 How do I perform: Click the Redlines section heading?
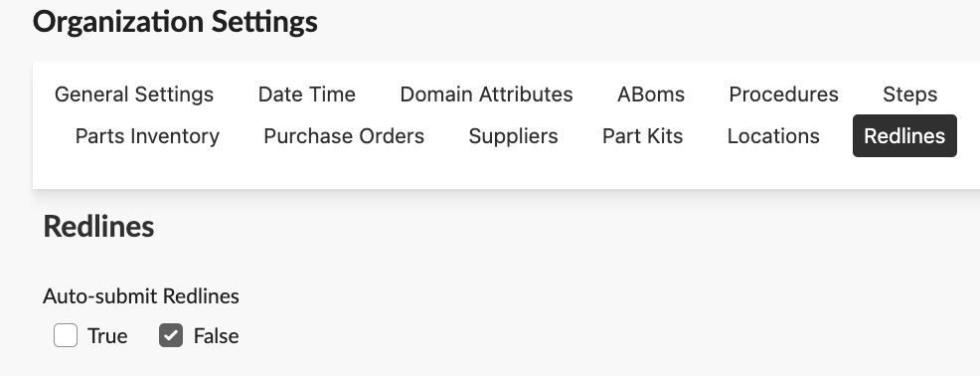pyautogui.click(x=98, y=226)
